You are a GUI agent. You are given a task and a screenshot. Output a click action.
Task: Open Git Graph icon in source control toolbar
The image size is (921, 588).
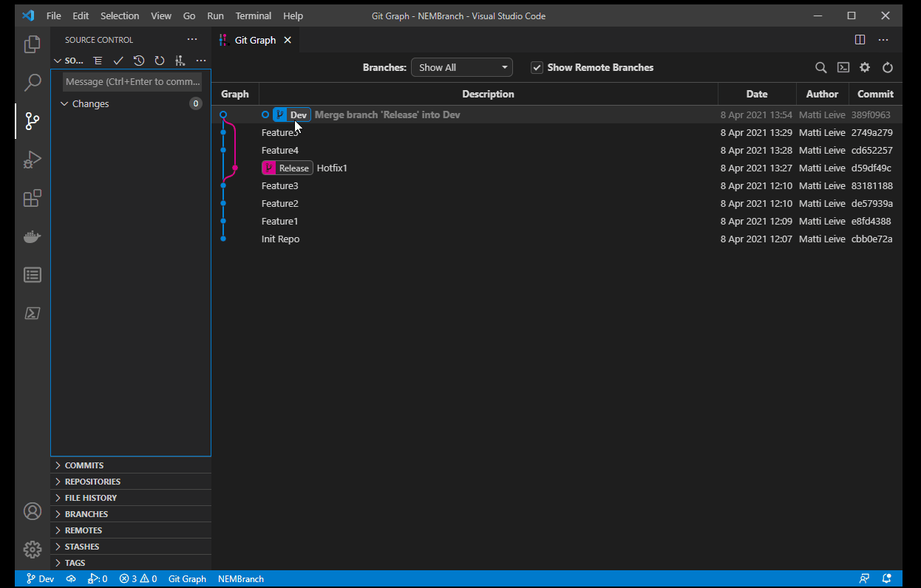pyautogui.click(x=180, y=61)
